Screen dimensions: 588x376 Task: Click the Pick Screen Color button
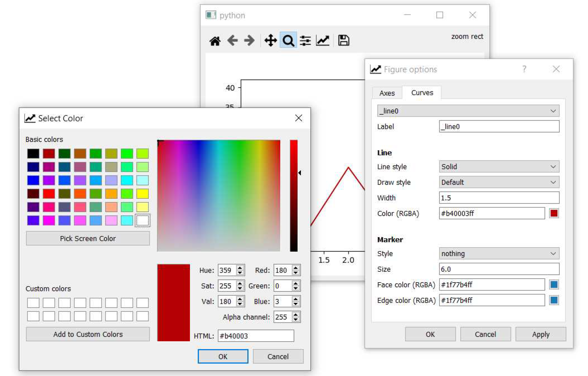click(88, 239)
